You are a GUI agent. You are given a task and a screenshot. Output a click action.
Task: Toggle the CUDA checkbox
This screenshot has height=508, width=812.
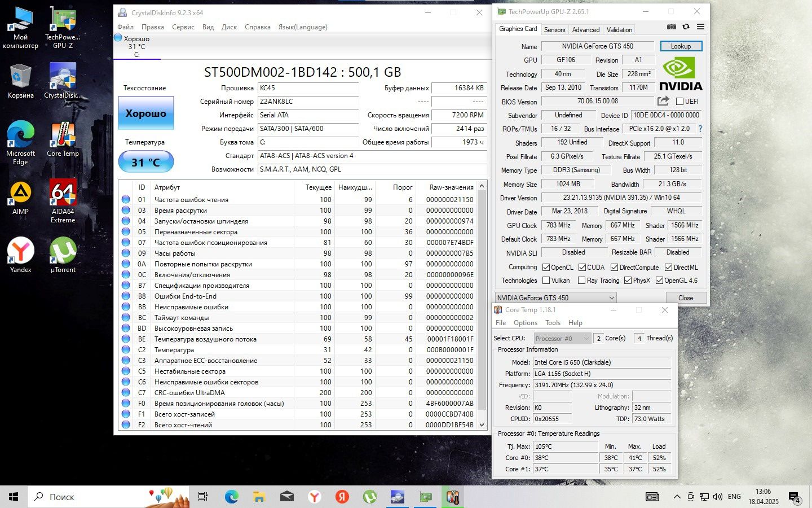(582, 268)
